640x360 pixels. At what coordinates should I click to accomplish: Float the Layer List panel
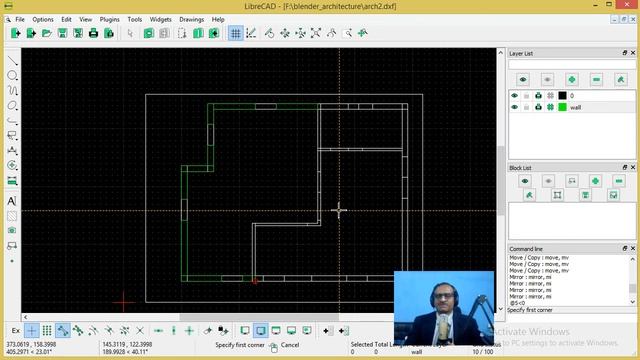[x=624, y=53]
